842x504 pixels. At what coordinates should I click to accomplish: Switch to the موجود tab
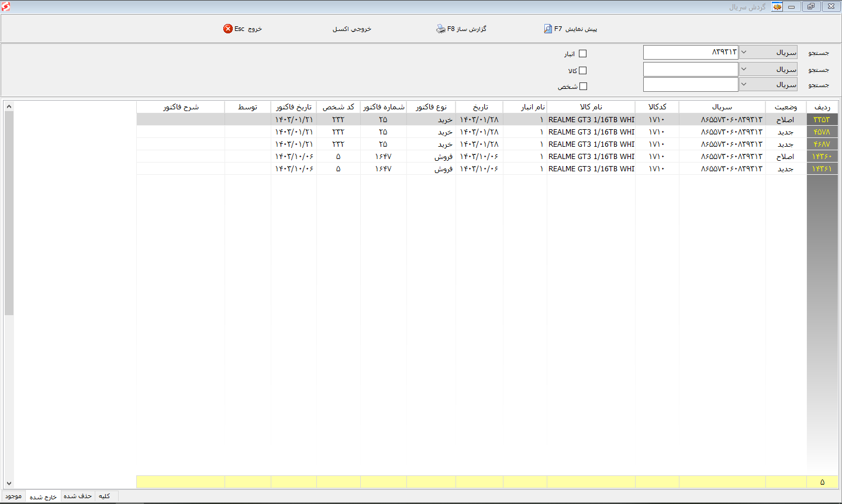[x=13, y=496]
